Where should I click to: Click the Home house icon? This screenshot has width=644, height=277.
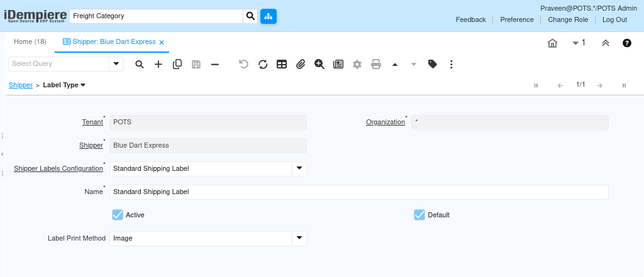coord(552,43)
